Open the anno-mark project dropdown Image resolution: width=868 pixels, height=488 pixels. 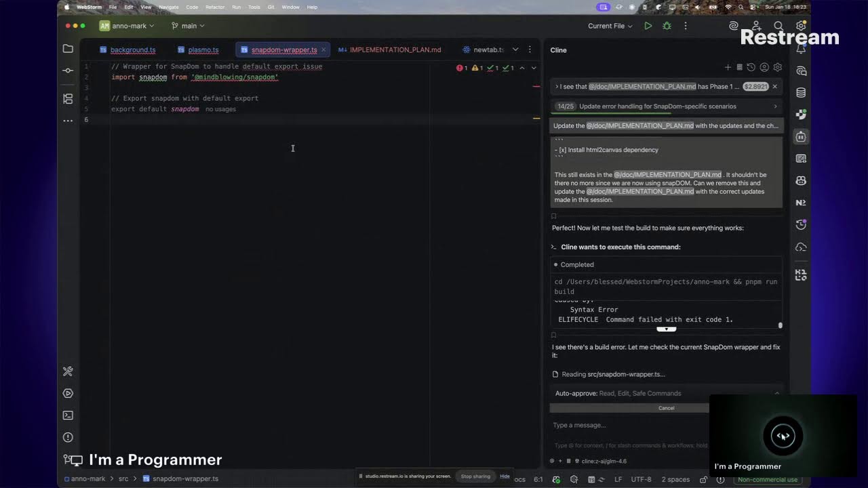click(127, 26)
